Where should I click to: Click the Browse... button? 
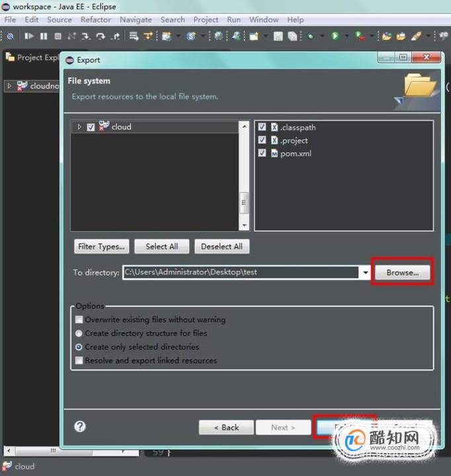point(403,272)
